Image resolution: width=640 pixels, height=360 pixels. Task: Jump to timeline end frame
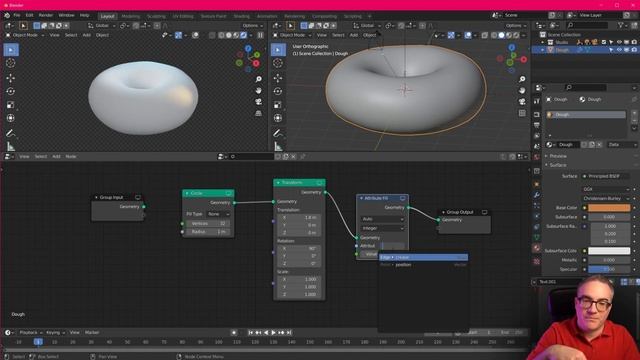(x=289, y=333)
